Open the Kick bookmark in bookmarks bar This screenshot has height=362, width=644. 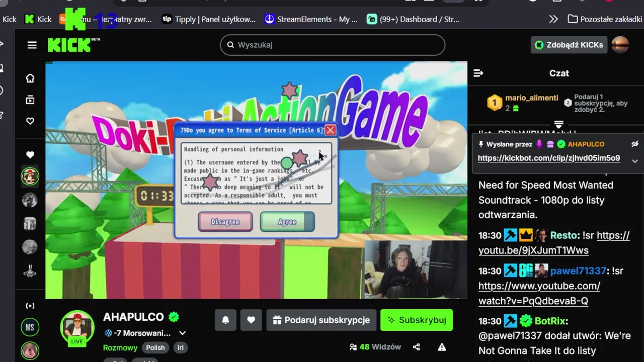[38, 19]
